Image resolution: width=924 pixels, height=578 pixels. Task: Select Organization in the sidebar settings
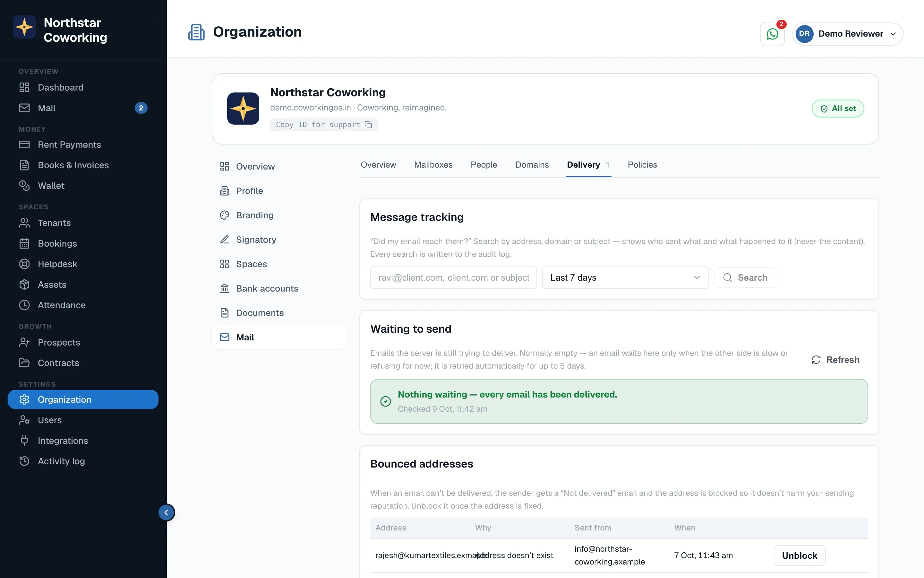pos(83,399)
